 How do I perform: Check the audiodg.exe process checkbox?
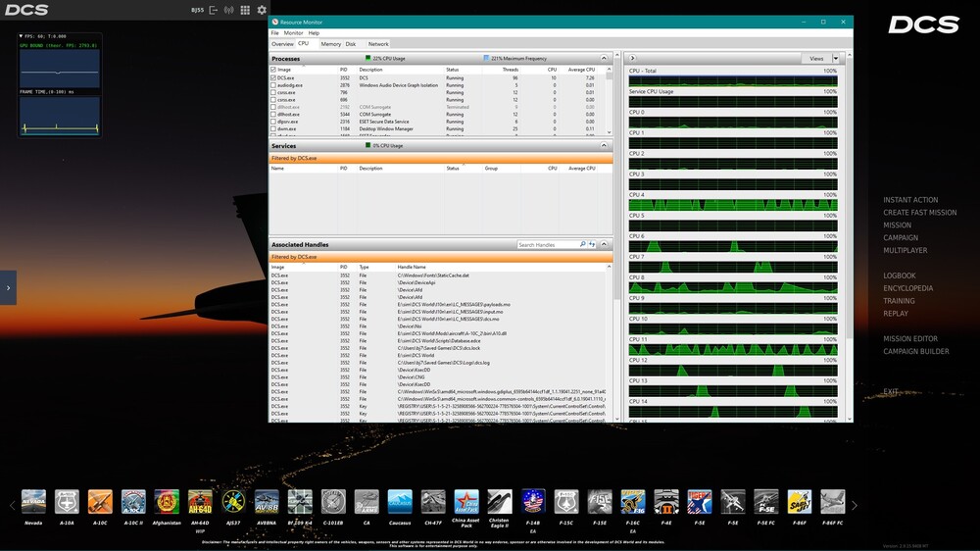tap(273, 85)
